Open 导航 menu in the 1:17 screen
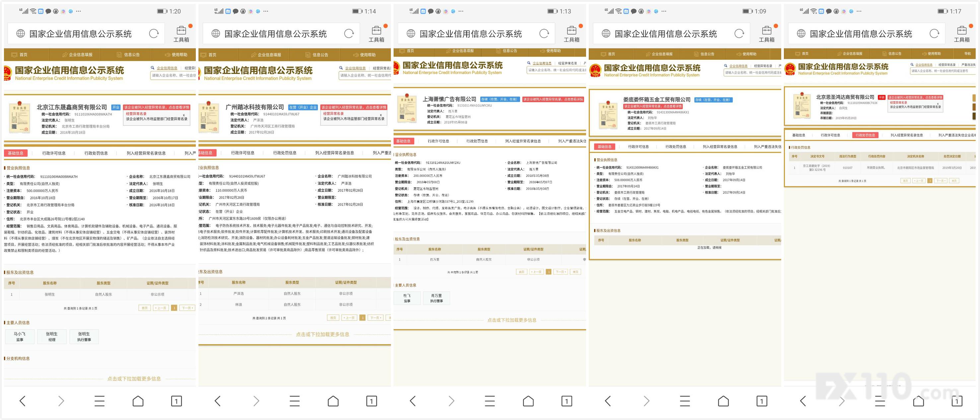 967,54
